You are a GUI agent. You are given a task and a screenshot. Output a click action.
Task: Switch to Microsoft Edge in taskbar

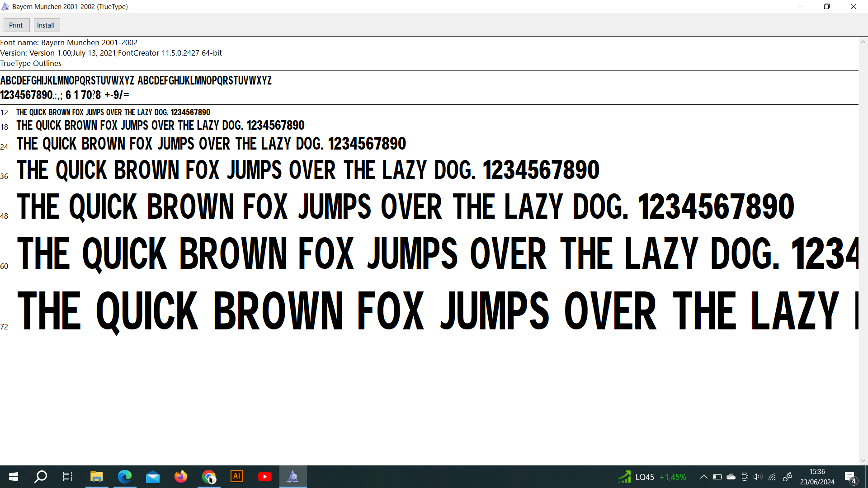(x=124, y=477)
